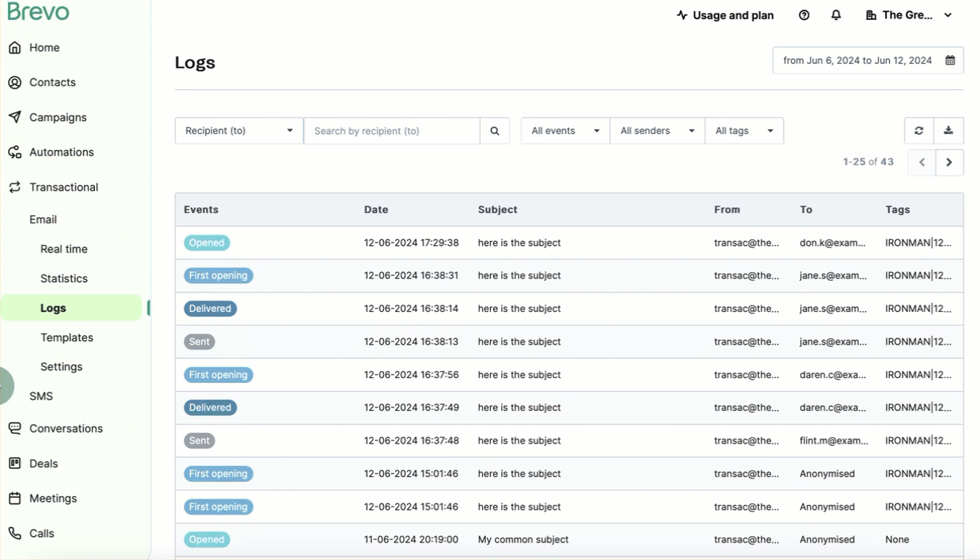Image resolution: width=980 pixels, height=560 pixels.
Task: Open the calendar icon in date range
Action: coord(950,61)
